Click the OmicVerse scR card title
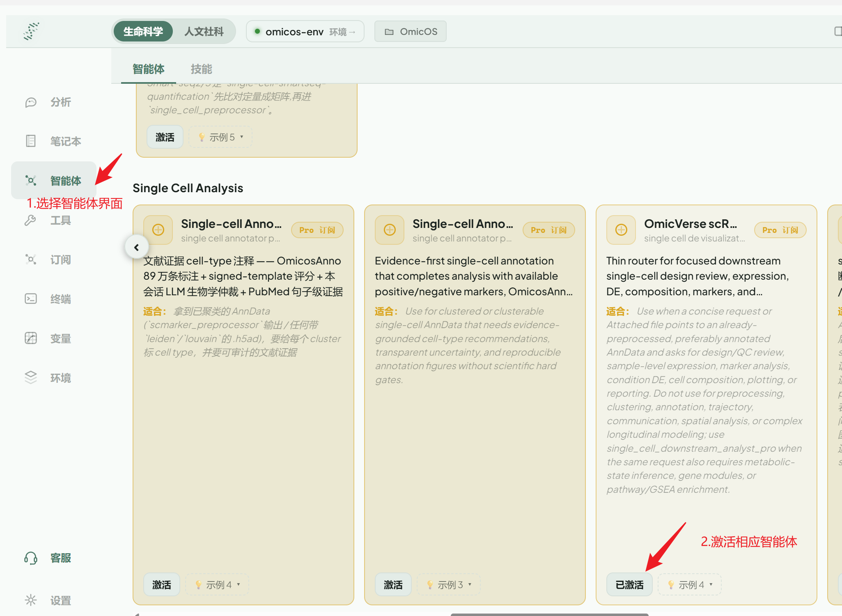Image resolution: width=842 pixels, height=616 pixels. [691, 223]
